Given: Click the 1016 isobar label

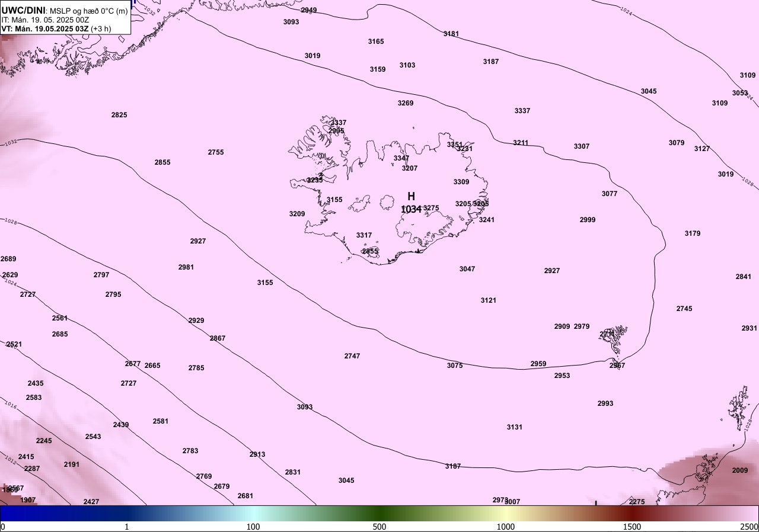Looking at the screenshot, I should 11,406.
